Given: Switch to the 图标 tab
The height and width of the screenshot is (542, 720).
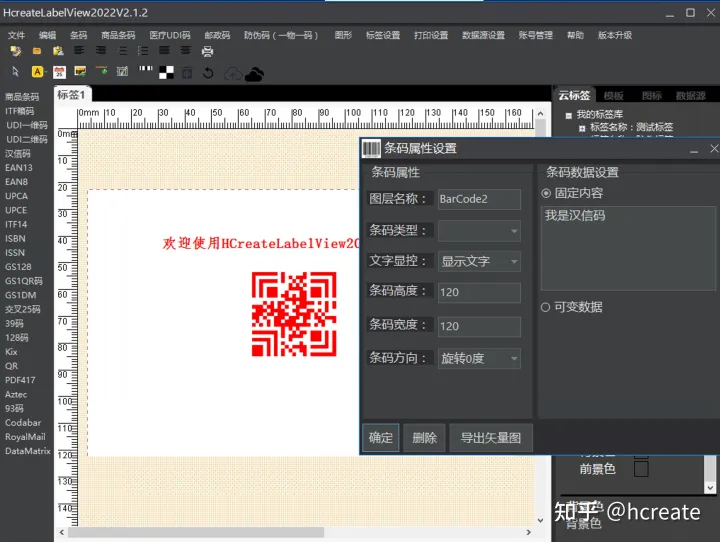Looking at the screenshot, I should (651, 96).
